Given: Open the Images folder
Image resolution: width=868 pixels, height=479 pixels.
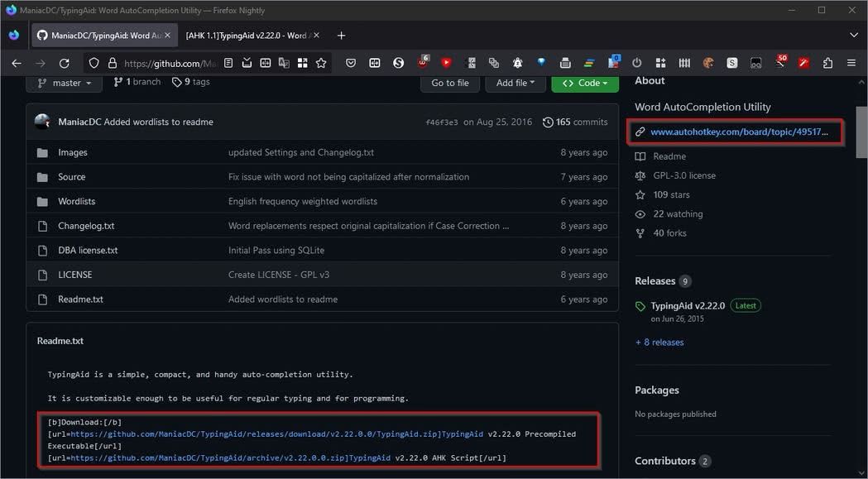Looking at the screenshot, I should click(73, 152).
